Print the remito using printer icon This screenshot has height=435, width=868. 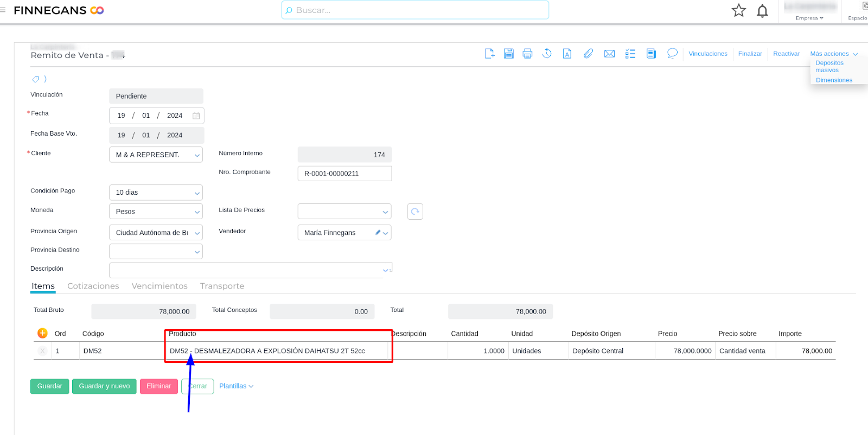coord(527,54)
